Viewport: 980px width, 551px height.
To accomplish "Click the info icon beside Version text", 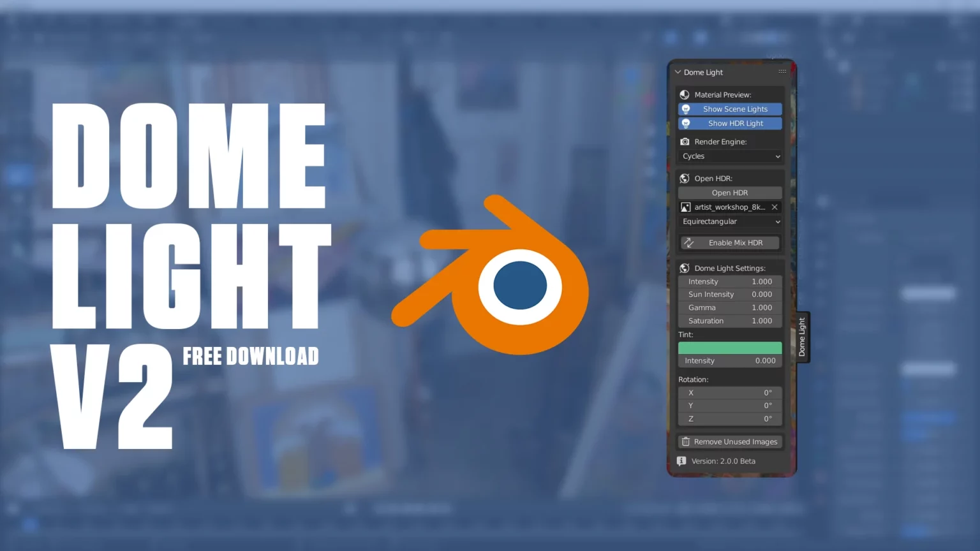I will [681, 461].
